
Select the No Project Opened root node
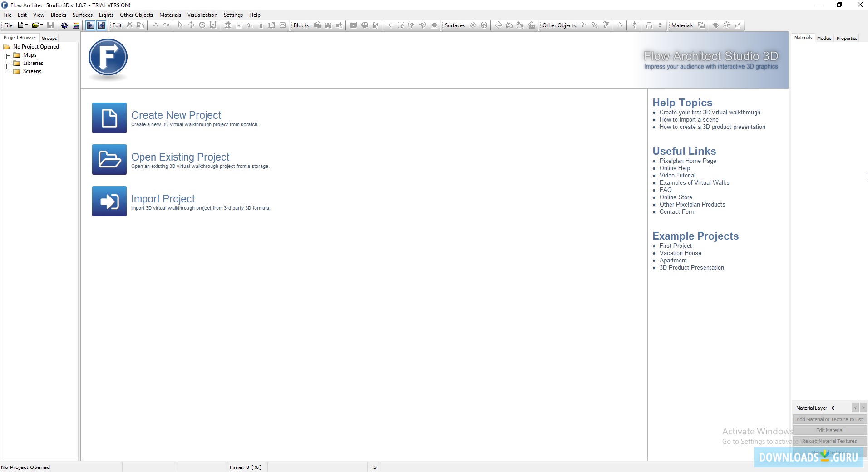36,47
